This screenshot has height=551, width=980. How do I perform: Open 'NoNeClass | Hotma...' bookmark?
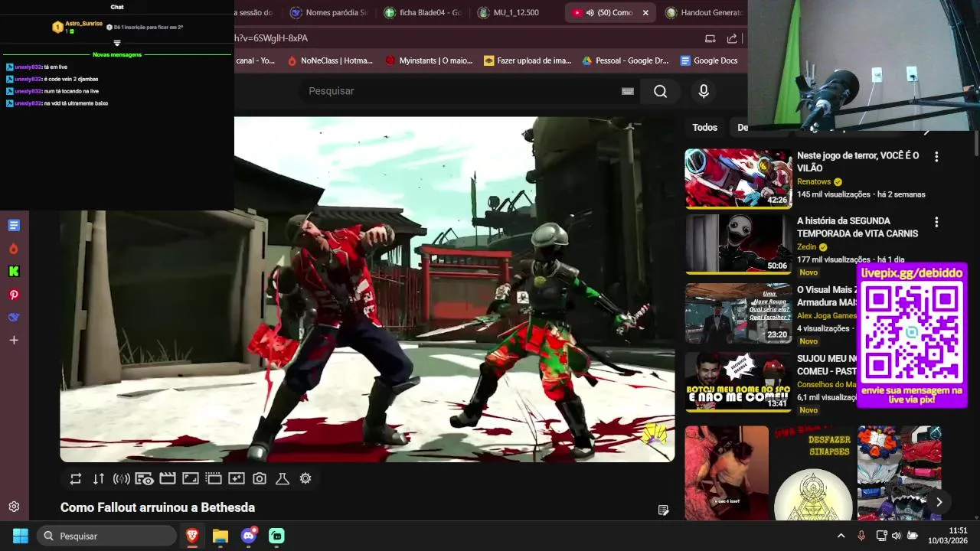click(330, 60)
